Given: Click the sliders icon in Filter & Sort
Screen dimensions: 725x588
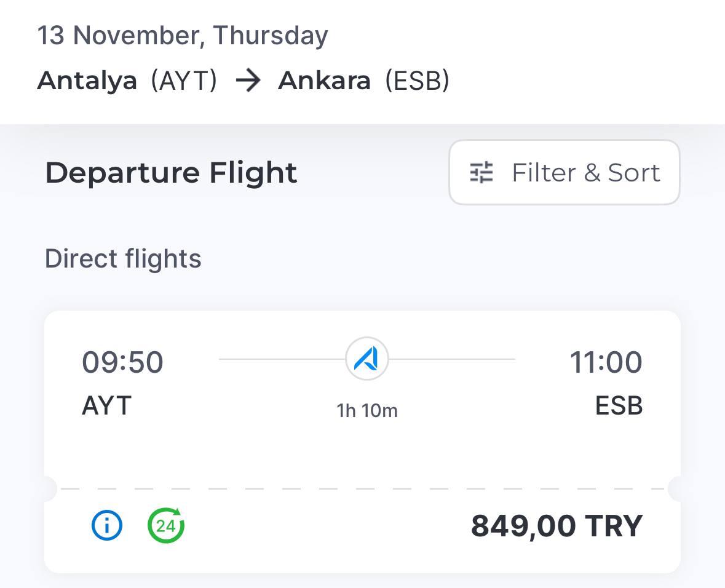Looking at the screenshot, I should pyautogui.click(x=481, y=173).
